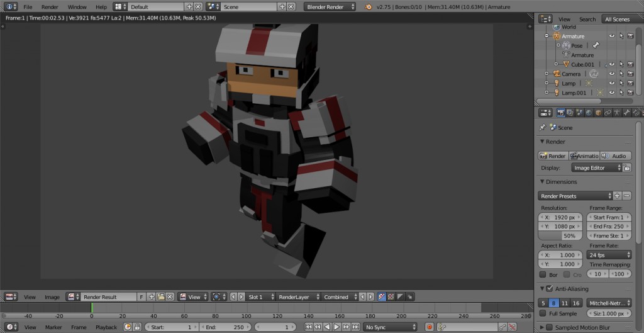
Task: Click the Render image button
Action: coord(553,156)
